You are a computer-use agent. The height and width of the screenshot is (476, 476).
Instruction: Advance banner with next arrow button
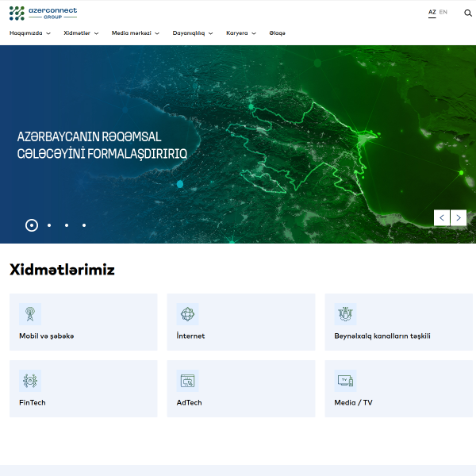(x=459, y=217)
